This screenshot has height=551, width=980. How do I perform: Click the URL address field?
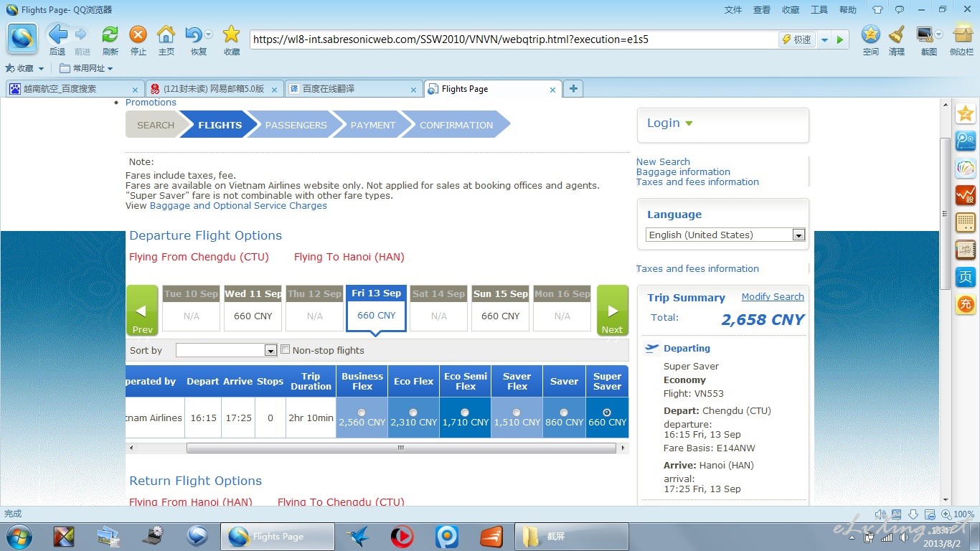[513, 39]
